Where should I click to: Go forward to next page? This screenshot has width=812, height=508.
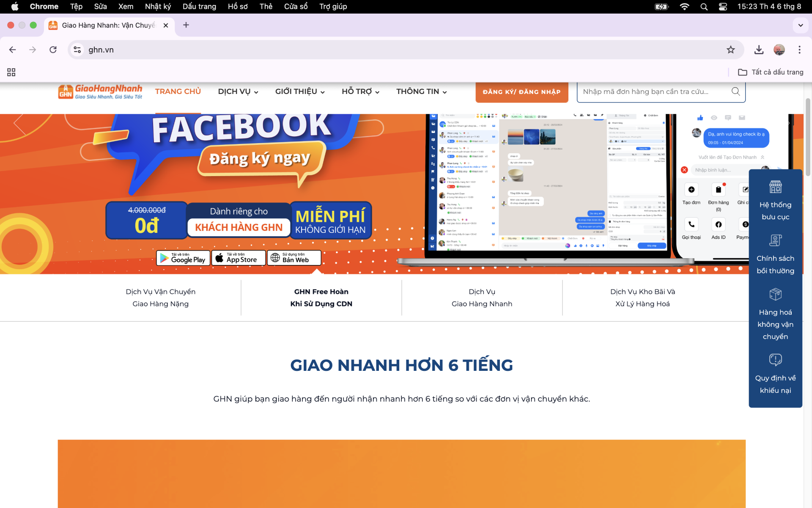pos(33,50)
